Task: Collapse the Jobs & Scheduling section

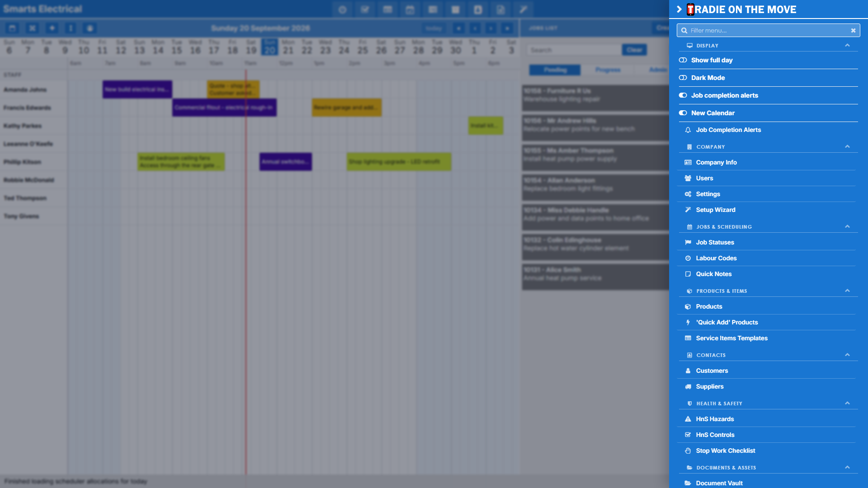Action: pos(847,226)
